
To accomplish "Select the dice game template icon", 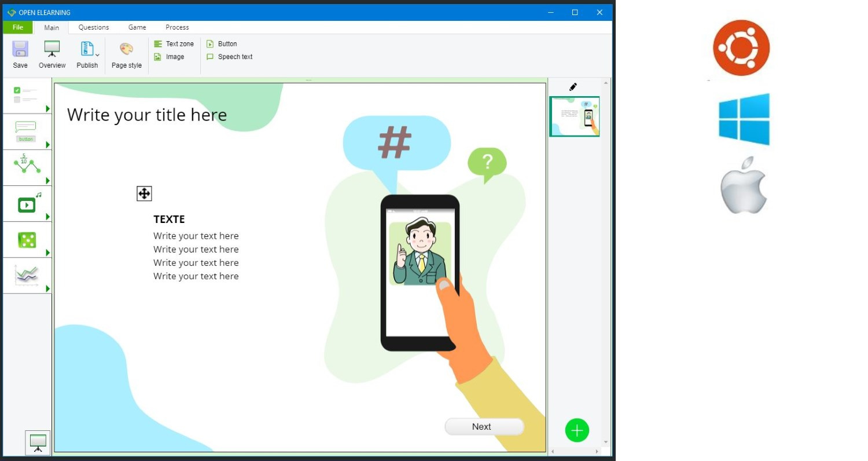I will click(27, 240).
